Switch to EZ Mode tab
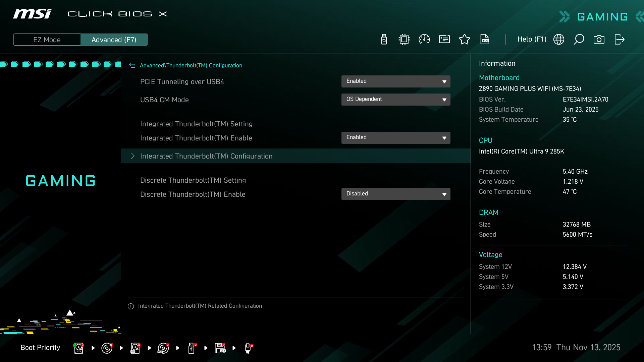 click(47, 40)
